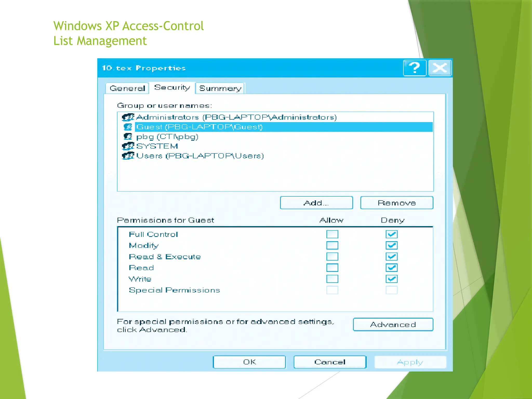Uncheck Deny for Modify

pyautogui.click(x=391, y=245)
